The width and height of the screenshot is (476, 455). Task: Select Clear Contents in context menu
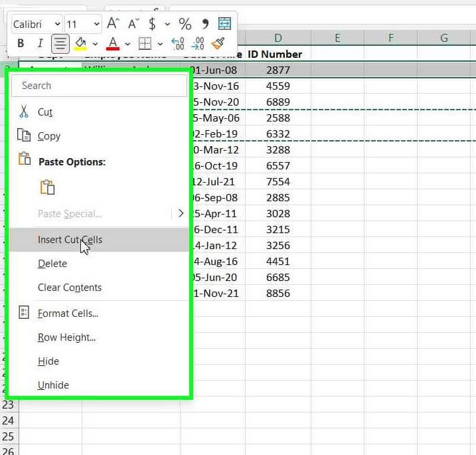[x=70, y=288]
